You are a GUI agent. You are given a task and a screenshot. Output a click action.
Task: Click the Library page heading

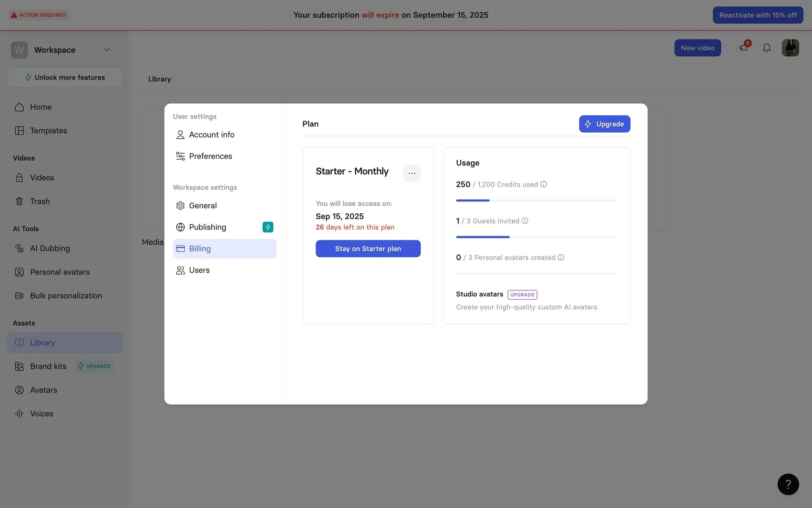pos(159,79)
